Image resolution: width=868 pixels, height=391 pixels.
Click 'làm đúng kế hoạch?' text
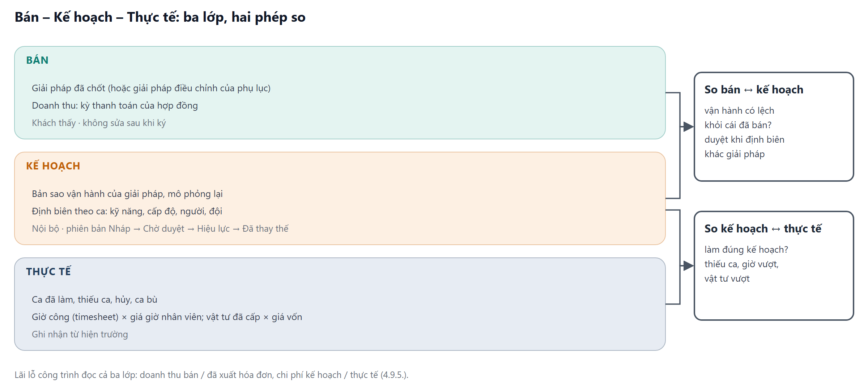pyautogui.click(x=746, y=249)
